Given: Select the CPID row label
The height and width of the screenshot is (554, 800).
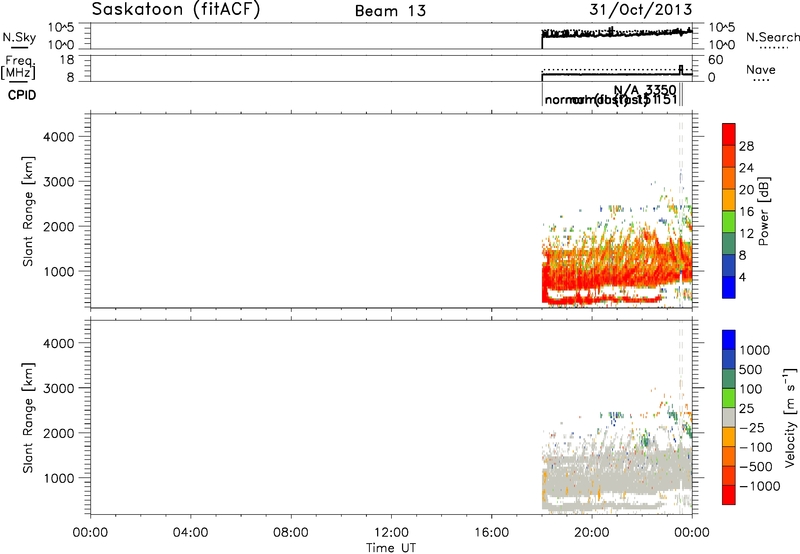Looking at the screenshot, I should coord(22,95).
